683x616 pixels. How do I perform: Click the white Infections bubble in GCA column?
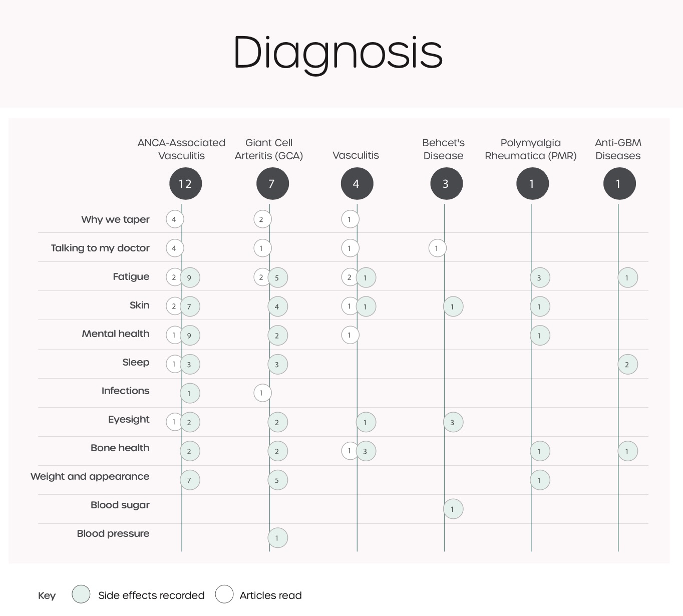click(x=262, y=393)
